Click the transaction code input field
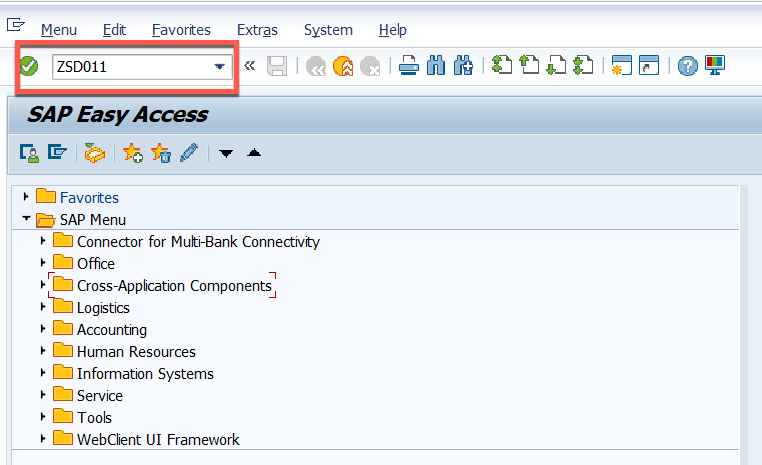This screenshot has height=465, width=762. [x=130, y=67]
